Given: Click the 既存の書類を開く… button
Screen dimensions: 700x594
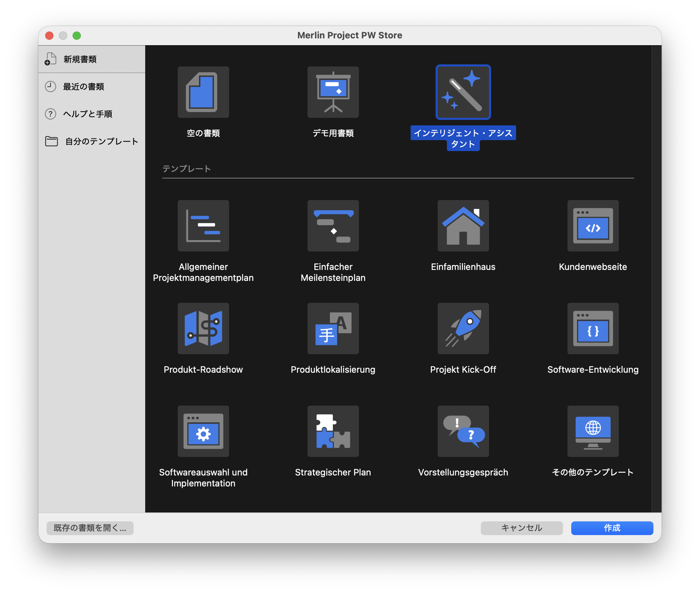Looking at the screenshot, I should coord(90,528).
